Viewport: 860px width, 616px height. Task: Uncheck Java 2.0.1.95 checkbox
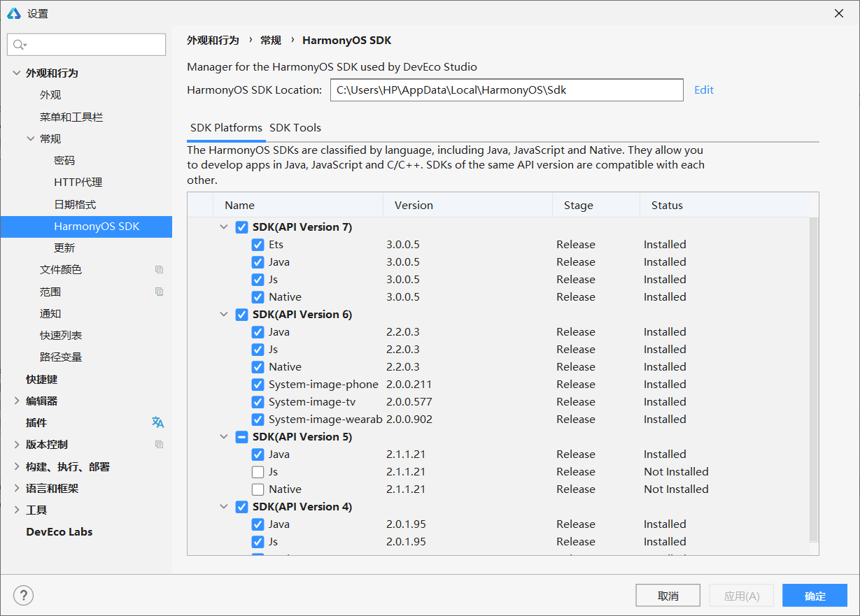tap(258, 524)
